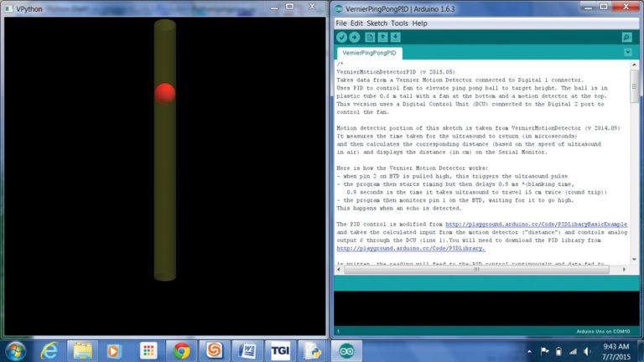Open the orange swirl app on taskbar

coord(214,351)
